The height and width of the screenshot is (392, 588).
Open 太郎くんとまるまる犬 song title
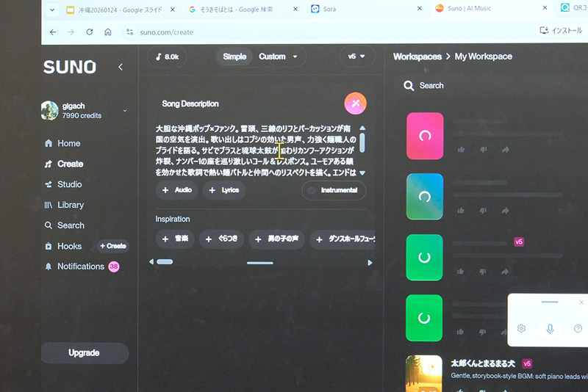tap(483, 363)
